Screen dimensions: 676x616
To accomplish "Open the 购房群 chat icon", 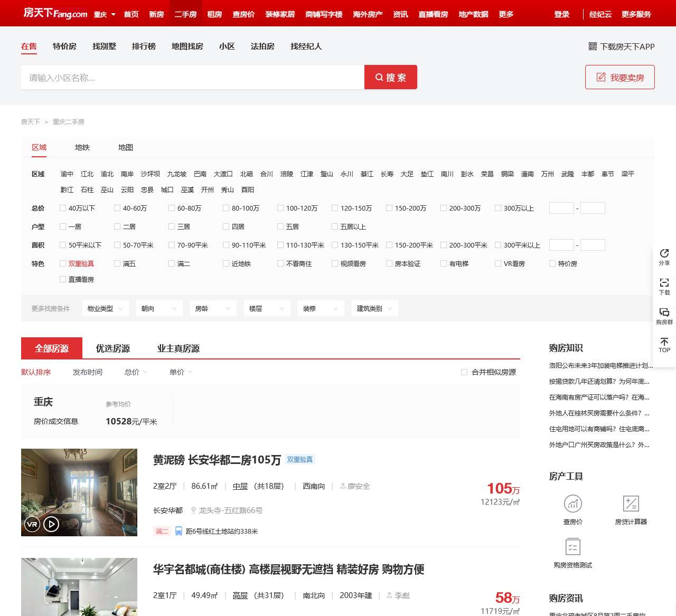I will click(664, 316).
